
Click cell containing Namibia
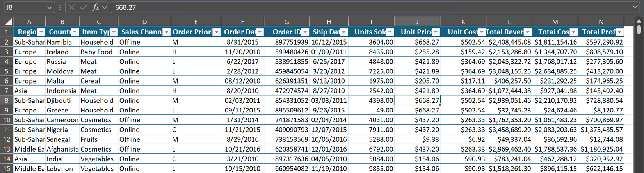tap(62, 42)
